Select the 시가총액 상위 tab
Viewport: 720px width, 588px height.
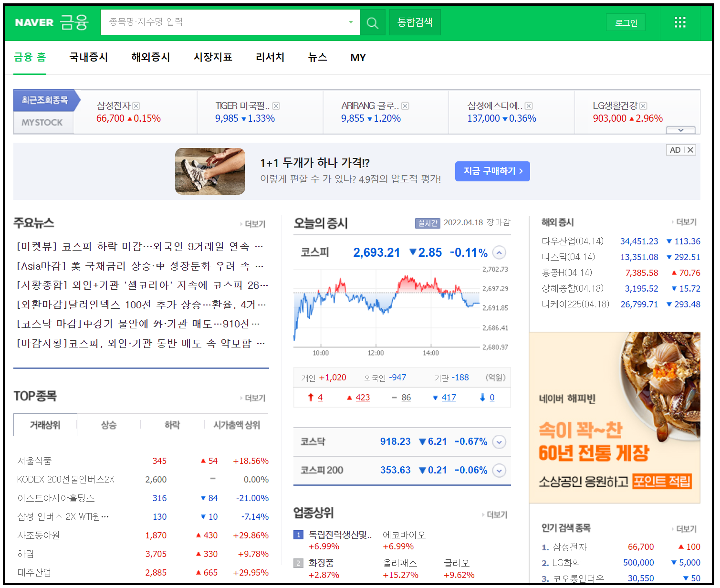[x=237, y=425]
